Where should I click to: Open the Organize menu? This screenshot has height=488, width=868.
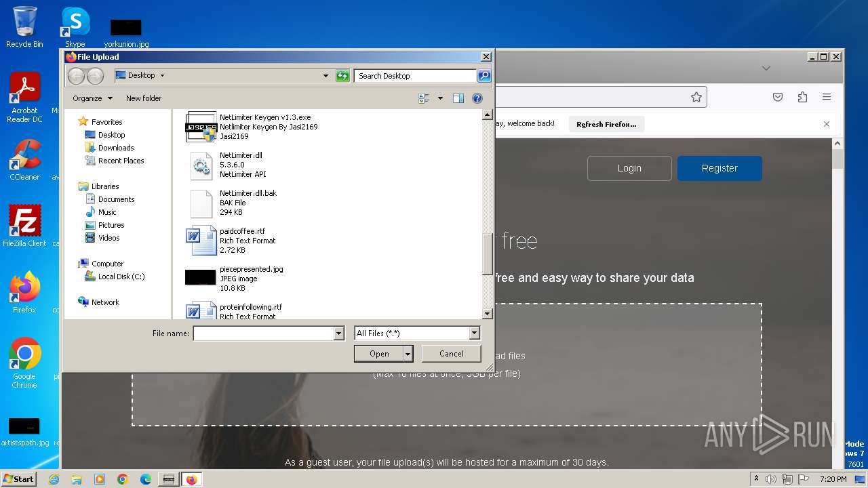[x=92, y=98]
